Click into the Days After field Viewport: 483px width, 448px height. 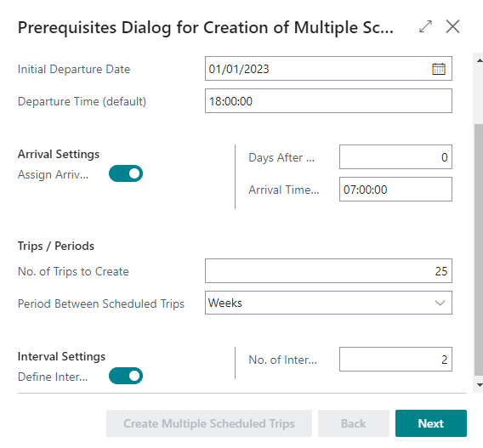point(395,157)
